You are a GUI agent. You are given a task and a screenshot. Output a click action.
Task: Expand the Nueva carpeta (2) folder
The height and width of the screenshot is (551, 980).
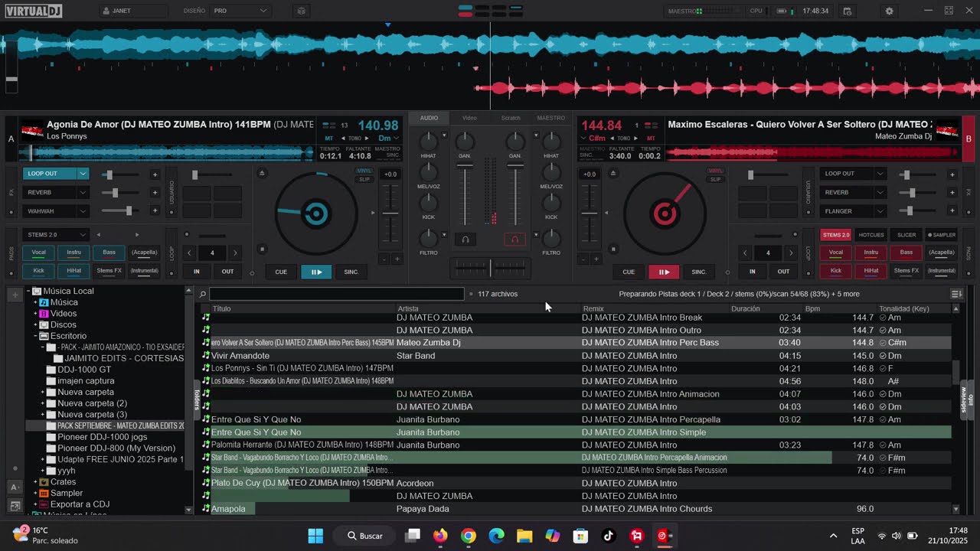pyautogui.click(x=43, y=403)
